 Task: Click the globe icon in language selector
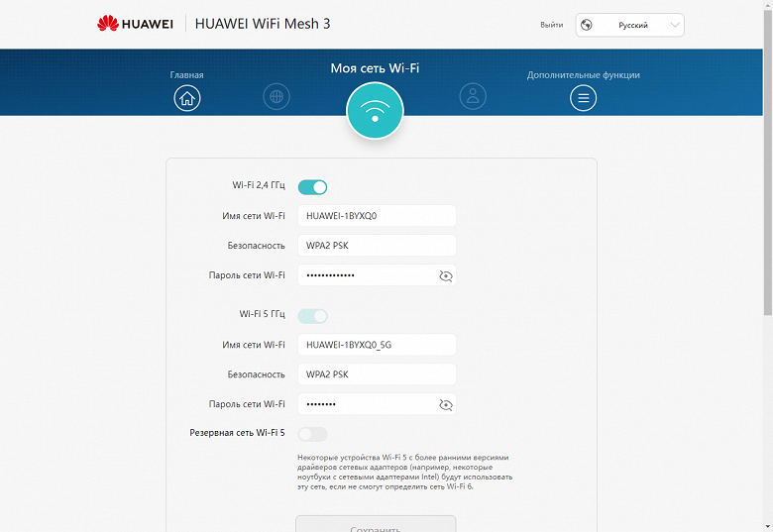[x=586, y=25]
